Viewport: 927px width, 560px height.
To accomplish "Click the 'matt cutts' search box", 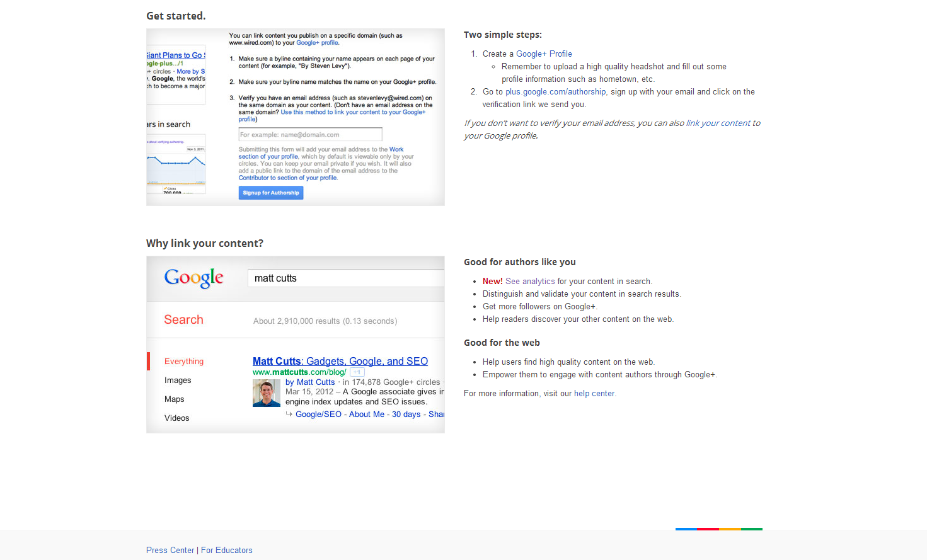I will click(345, 278).
